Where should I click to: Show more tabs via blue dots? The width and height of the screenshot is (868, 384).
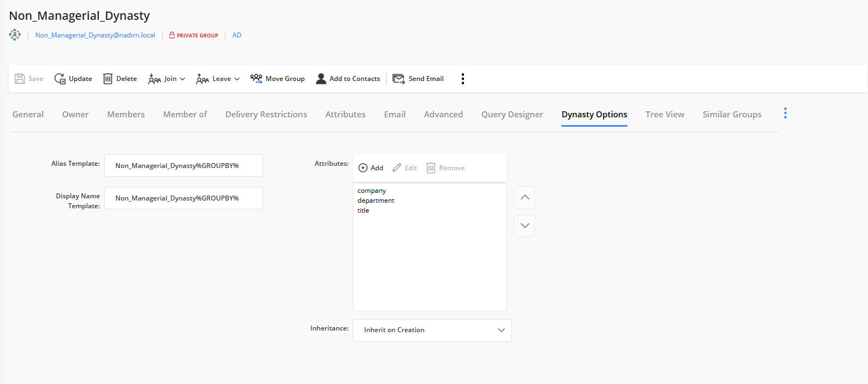click(785, 113)
